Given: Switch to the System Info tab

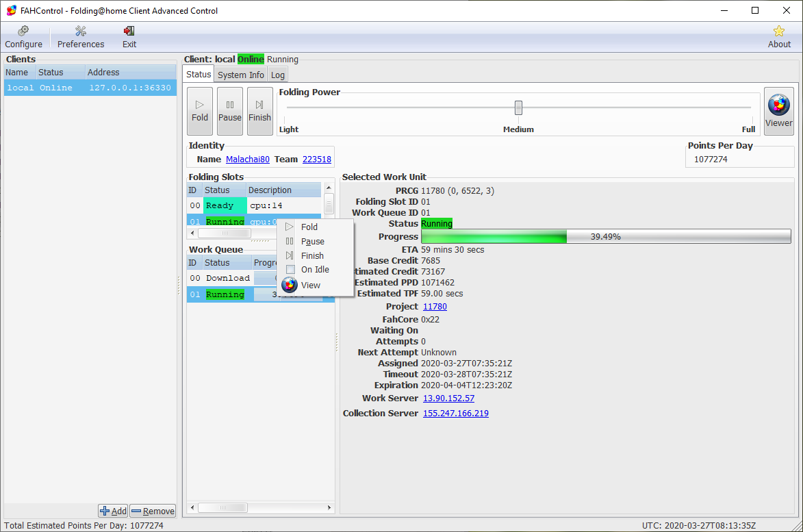Looking at the screenshot, I should pyautogui.click(x=241, y=75).
